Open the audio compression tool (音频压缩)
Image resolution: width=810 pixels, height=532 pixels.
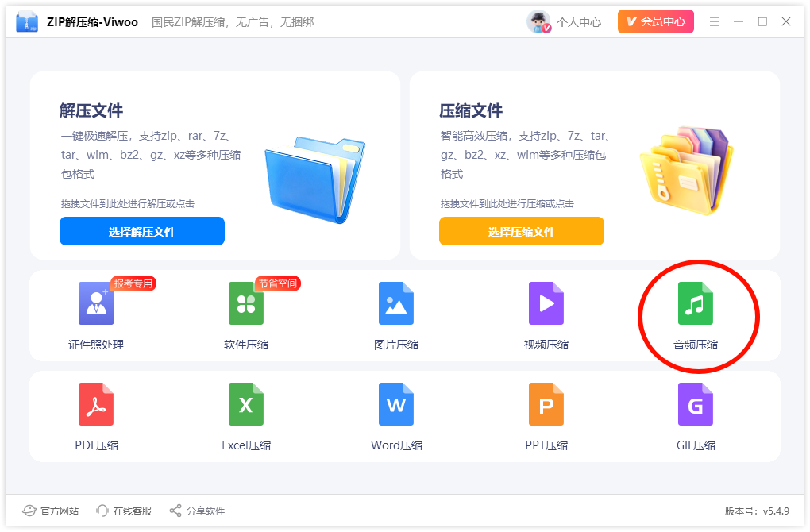click(x=696, y=315)
